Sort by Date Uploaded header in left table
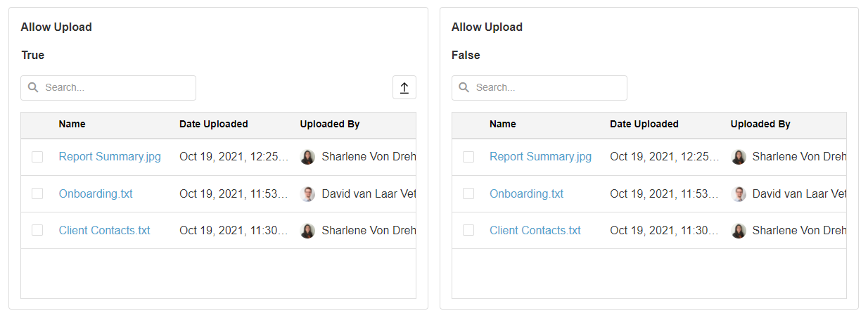 pos(214,125)
